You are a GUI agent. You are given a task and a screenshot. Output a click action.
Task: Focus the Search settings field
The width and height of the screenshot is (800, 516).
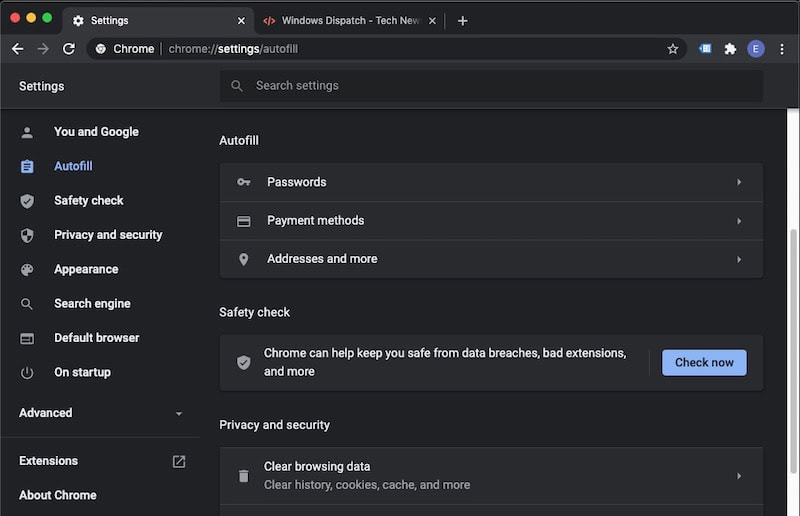491,86
